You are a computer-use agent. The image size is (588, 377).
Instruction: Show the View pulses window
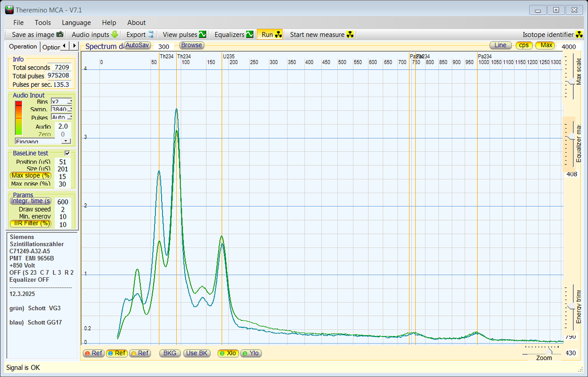click(184, 34)
